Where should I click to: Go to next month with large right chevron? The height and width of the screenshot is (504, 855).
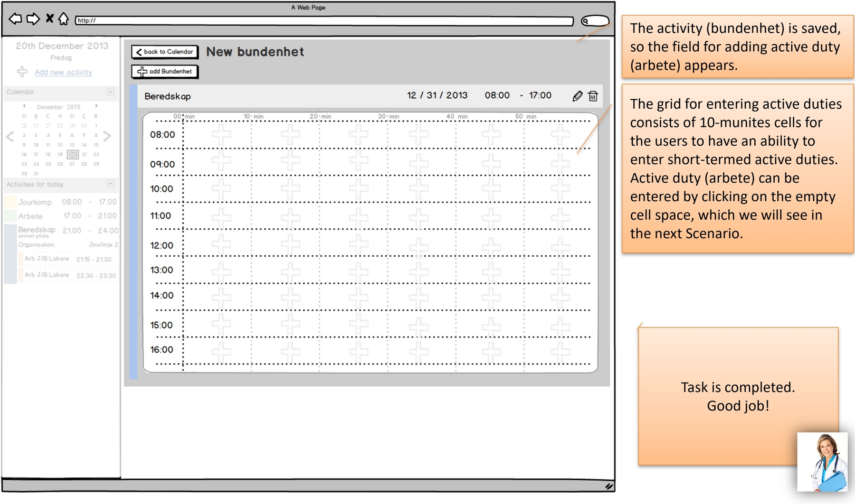107,137
